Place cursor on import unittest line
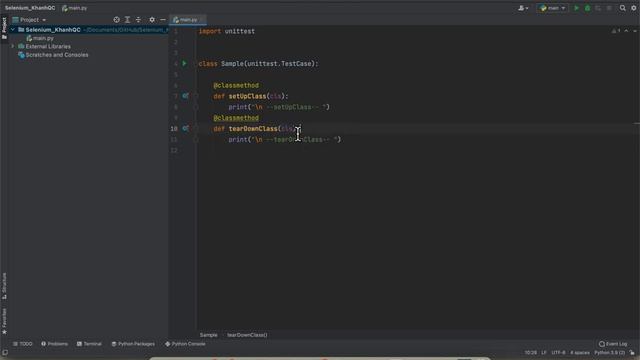 click(227, 31)
